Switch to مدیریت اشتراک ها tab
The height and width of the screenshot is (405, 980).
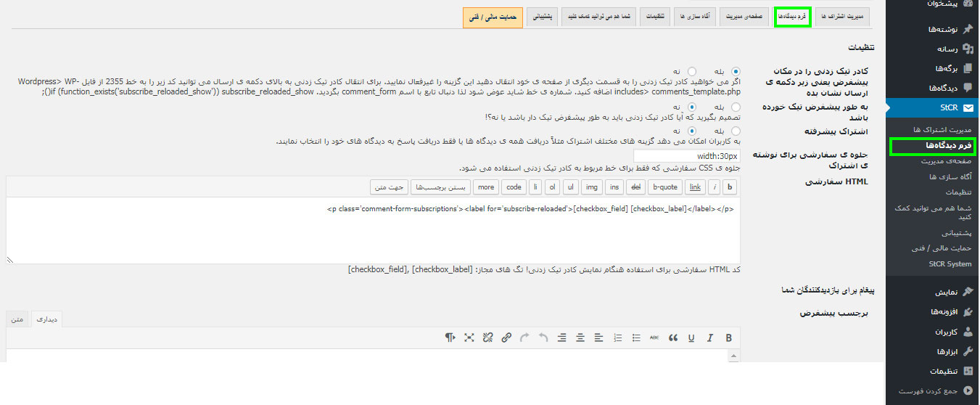coord(842,16)
